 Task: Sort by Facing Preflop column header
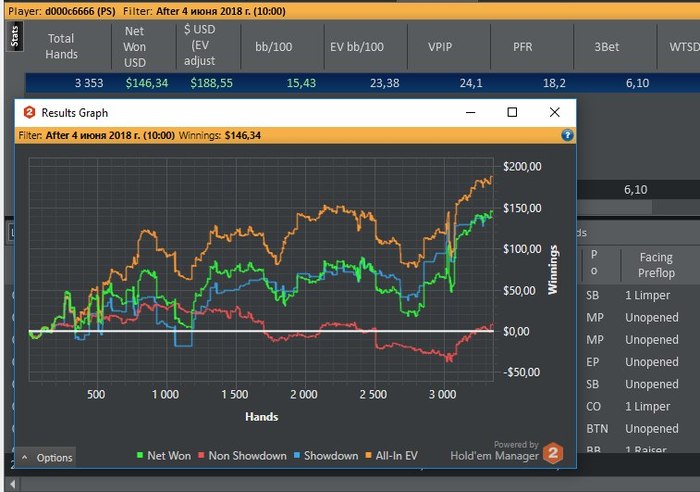[x=656, y=265]
